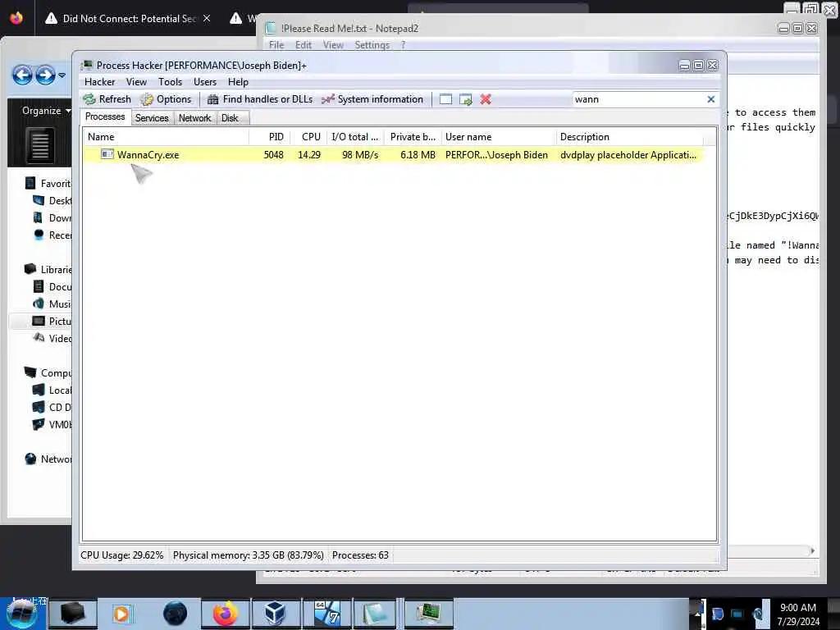Select Downloads in Explorer sidebar

point(52,218)
